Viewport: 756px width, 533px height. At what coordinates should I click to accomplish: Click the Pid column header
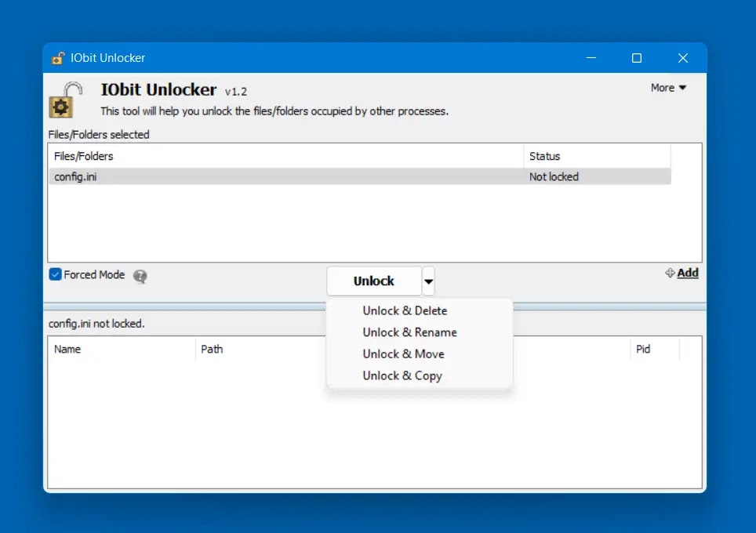655,349
